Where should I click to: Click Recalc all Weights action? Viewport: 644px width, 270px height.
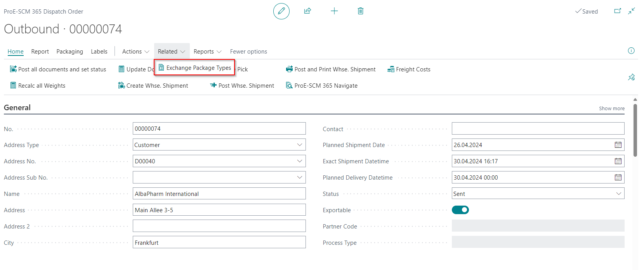tap(38, 86)
